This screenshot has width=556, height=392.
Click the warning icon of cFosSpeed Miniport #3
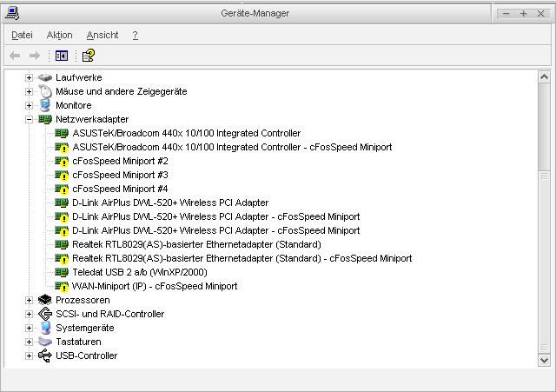pyautogui.click(x=62, y=175)
